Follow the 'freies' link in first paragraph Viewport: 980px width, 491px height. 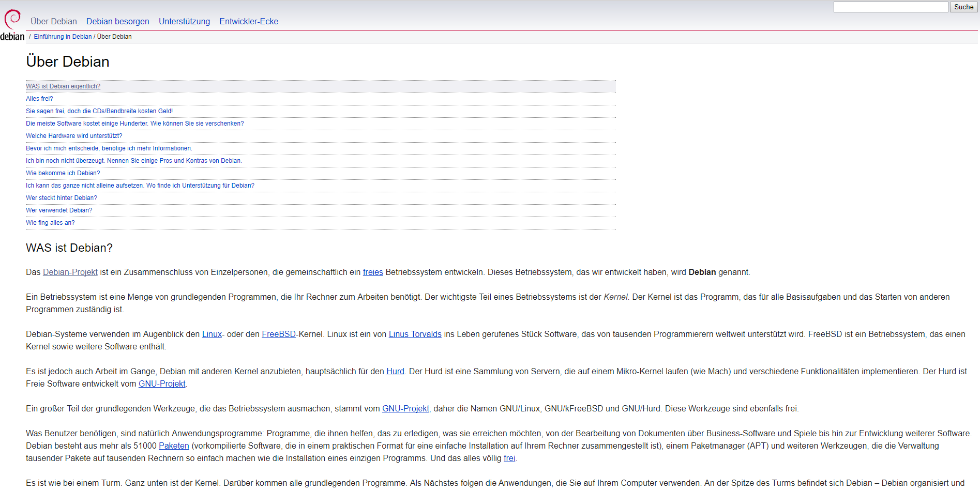pos(373,272)
